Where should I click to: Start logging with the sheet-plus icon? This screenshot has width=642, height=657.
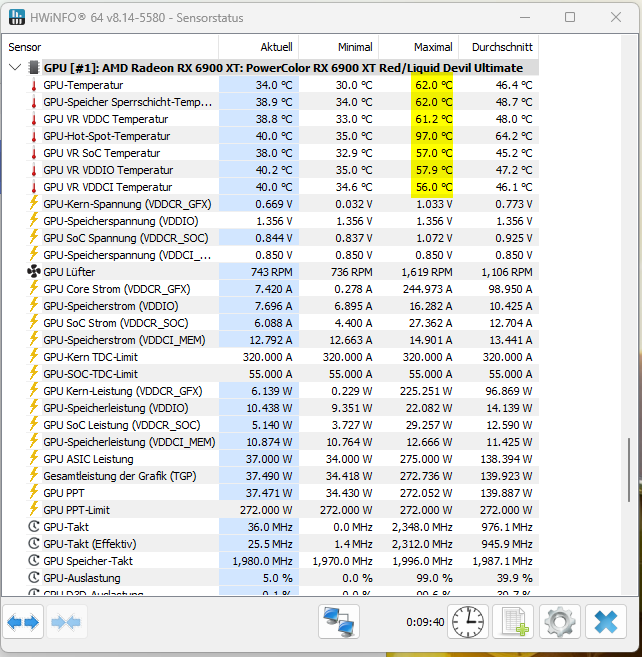(x=513, y=621)
